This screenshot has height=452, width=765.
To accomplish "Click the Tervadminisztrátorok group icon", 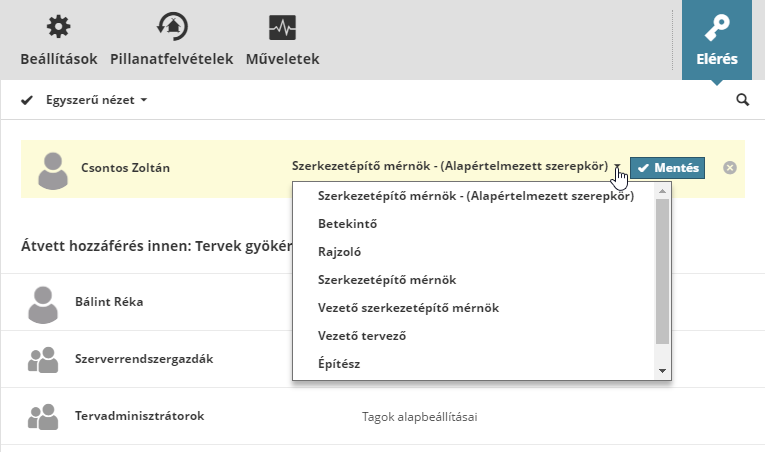I will [43, 416].
